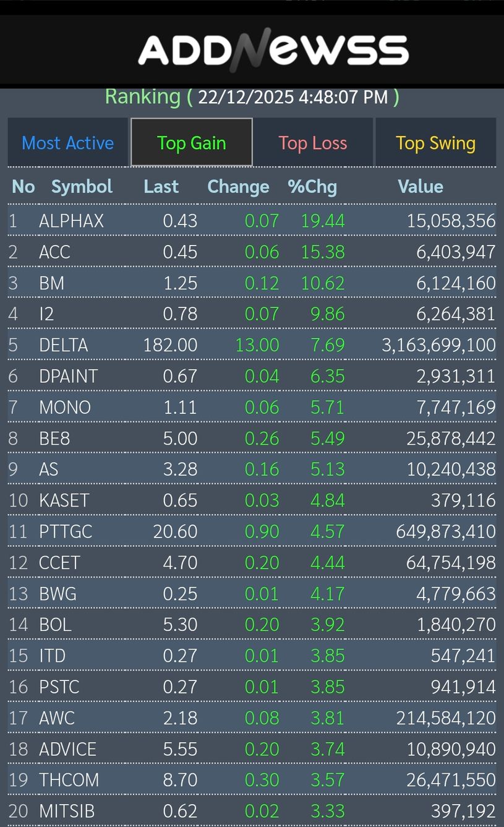Click the Last column header

(161, 186)
